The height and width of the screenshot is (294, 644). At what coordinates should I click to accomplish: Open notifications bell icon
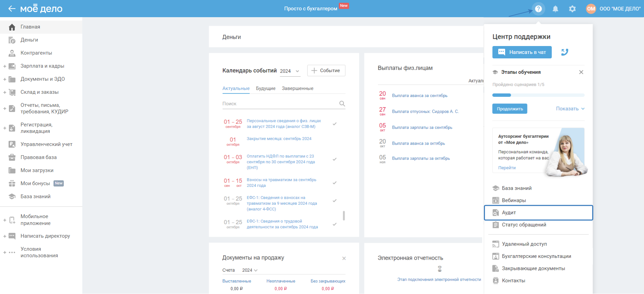[556, 9]
